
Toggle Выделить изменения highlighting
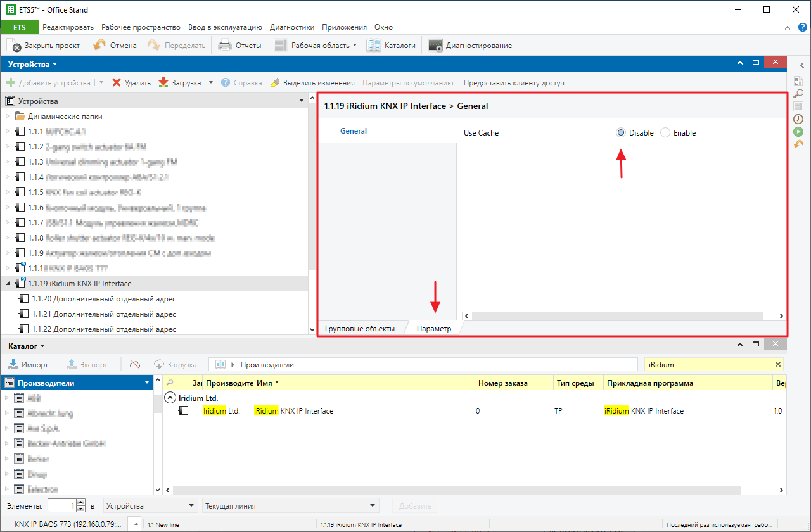312,82
